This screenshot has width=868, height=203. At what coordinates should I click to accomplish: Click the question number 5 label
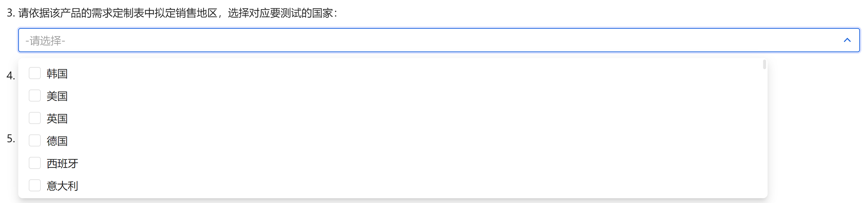(11, 138)
